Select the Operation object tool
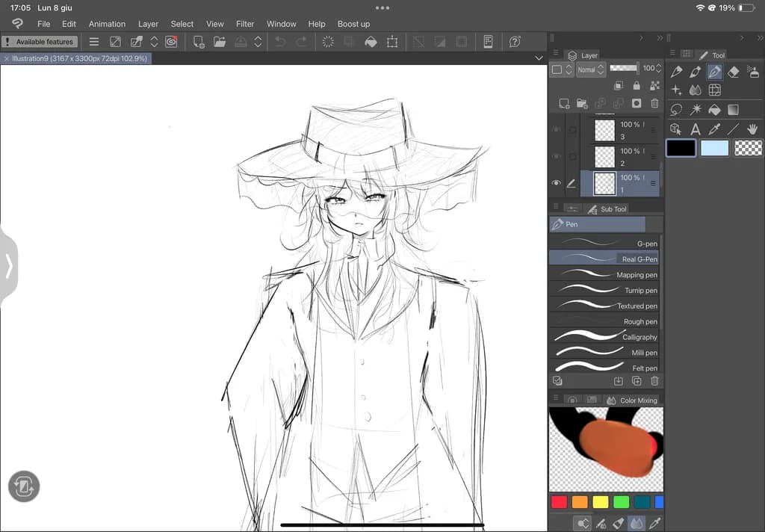 pos(676,129)
